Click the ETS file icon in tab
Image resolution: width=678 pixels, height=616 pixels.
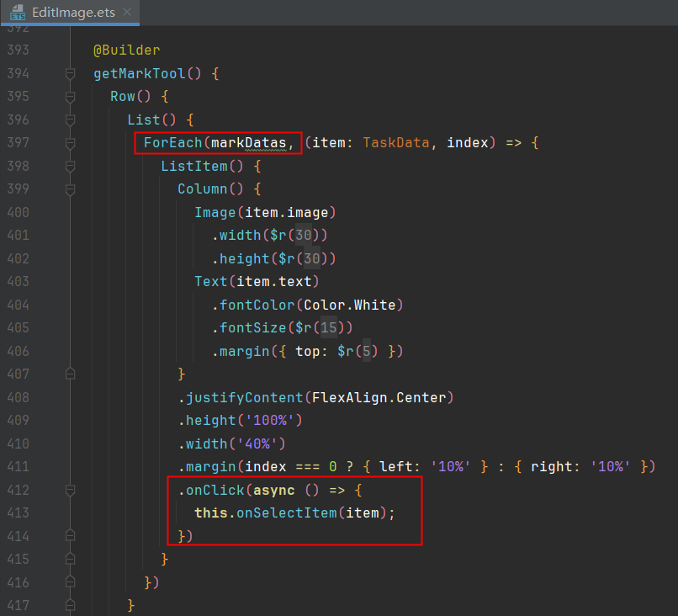(18, 13)
